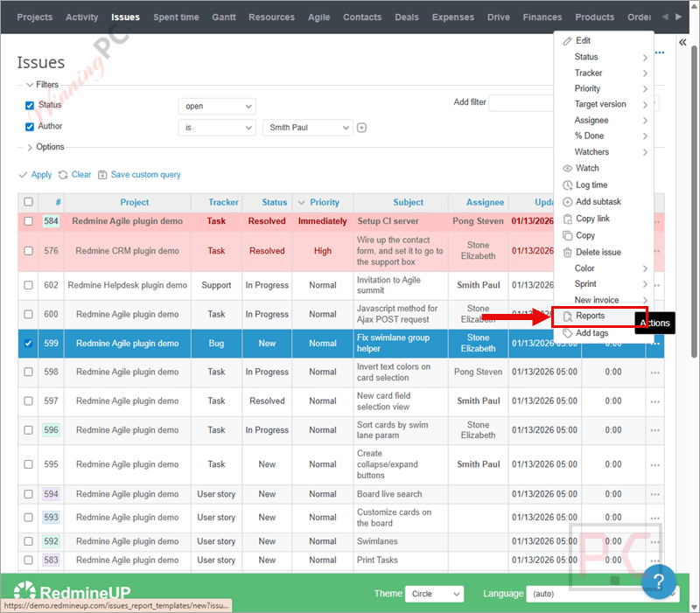Expand the Status submenu in context menu
The height and width of the screenshot is (613, 700).
click(x=604, y=57)
